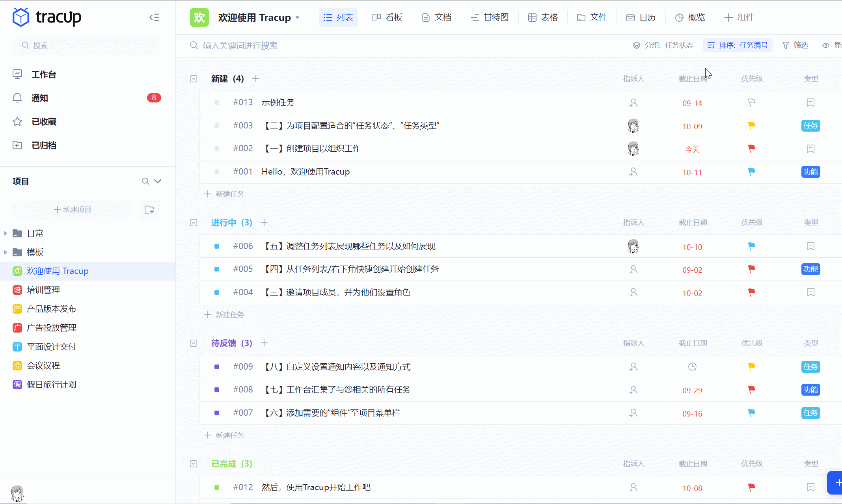
Task: Click the new folder icon beside 新建项目
Action: pos(149,210)
